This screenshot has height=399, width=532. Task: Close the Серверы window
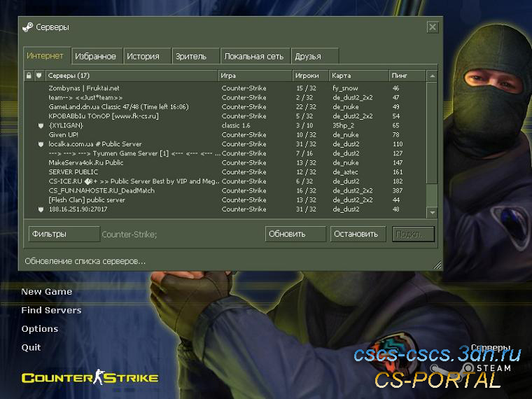tap(432, 27)
